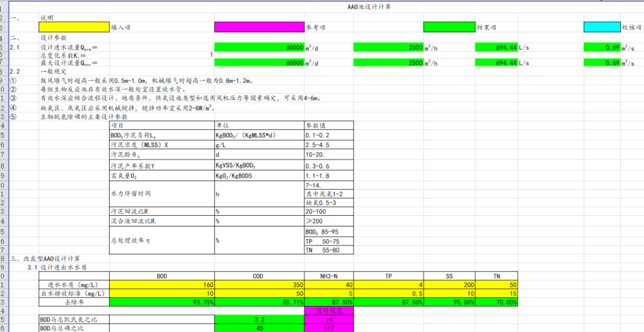Click the '20-100' value cell

click(x=329, y=212)
